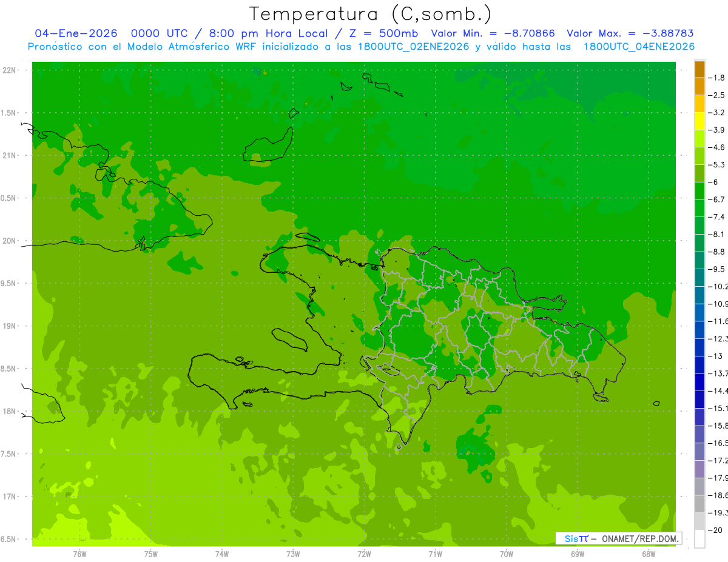Image resolution: width=728 pixels, height=562 pixels.
Task: Click the dark orange swatch above -1.8
Action: tap(699, 69)
